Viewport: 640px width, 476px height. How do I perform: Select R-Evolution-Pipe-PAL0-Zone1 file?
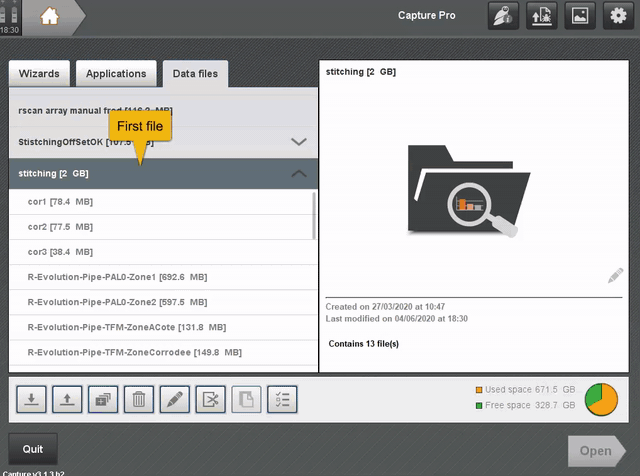163,277
